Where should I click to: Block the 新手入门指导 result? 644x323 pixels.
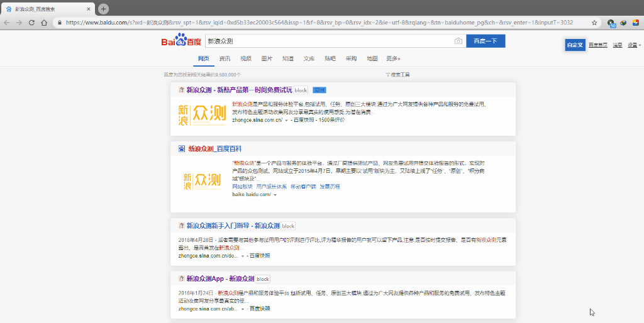tap(288, 226)
